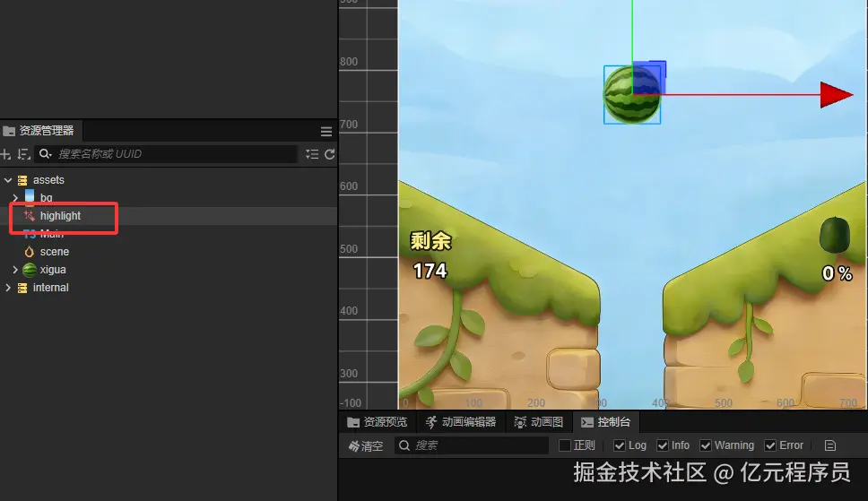Collapse the assets folder
This screenshot has width=868, height=501.
pos(8,180)
